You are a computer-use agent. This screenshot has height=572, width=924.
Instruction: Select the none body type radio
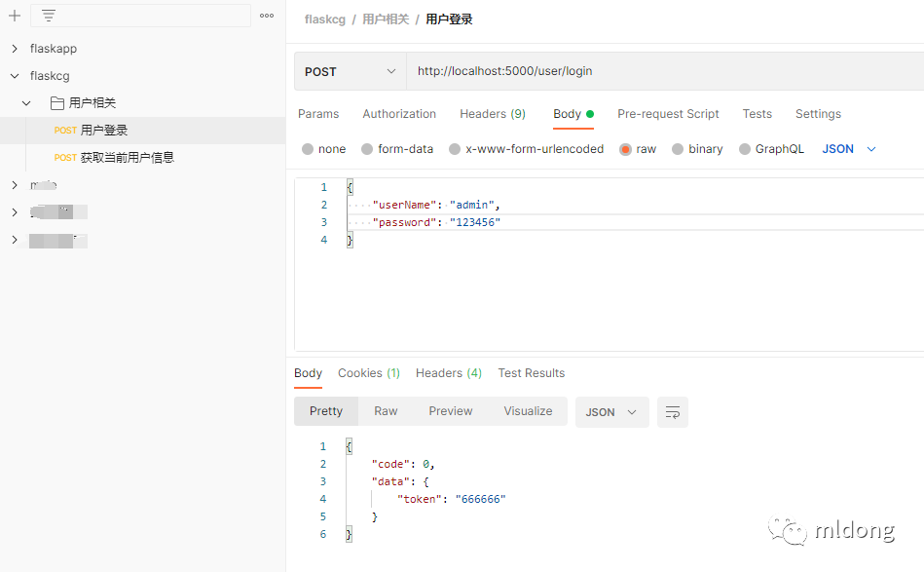pyautogui.click(x=308, y=149)
